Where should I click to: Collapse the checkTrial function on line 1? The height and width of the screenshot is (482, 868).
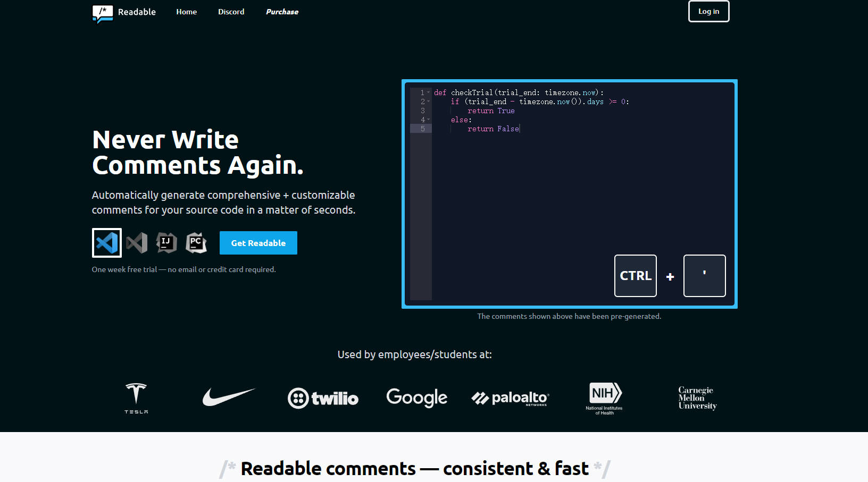click(x=429, y=92)
